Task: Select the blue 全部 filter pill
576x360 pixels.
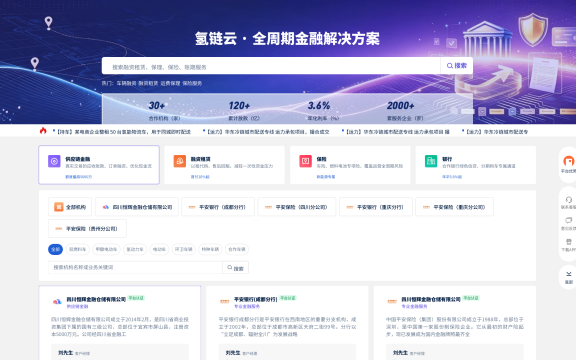Action: coord(55,249)
